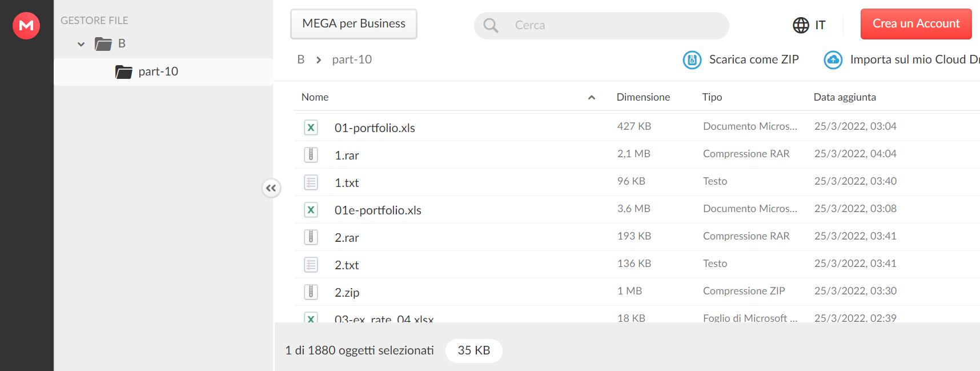The width and height of the screenshot is (980, 371).
Task: Collapse the B folder tree chevron
Action: click(81, 44)
